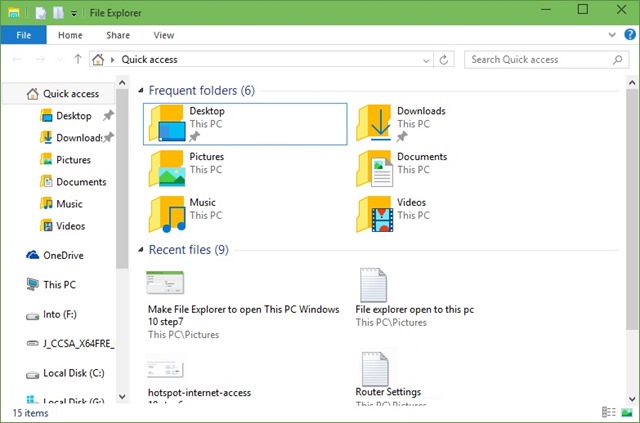Click the Properties icon in the title bar toolbar
The height and width of the screenshot is (423, 640).
[x=40, y=13]
